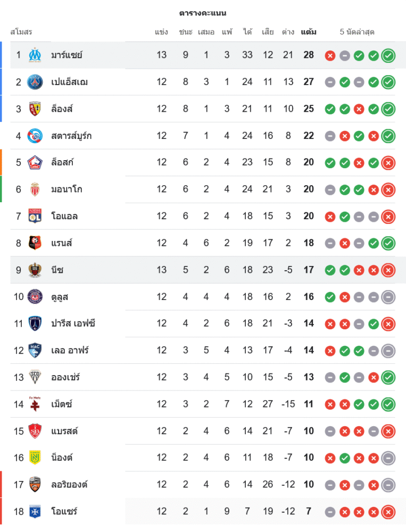Click Toulouse's most recent draw icon

click(x=388, y=297)
